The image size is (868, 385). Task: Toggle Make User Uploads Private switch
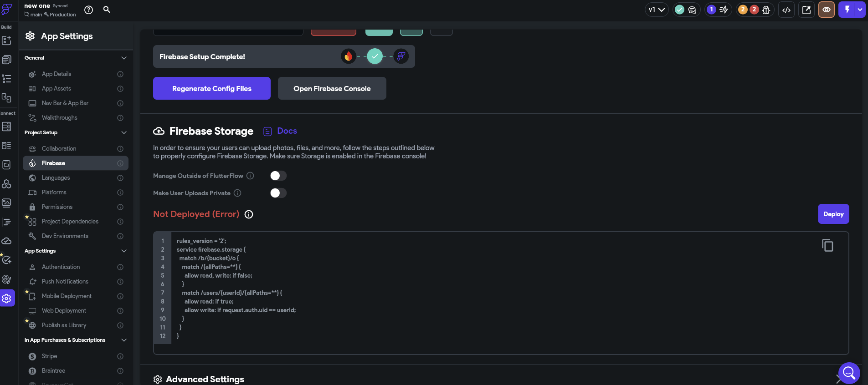278,193
